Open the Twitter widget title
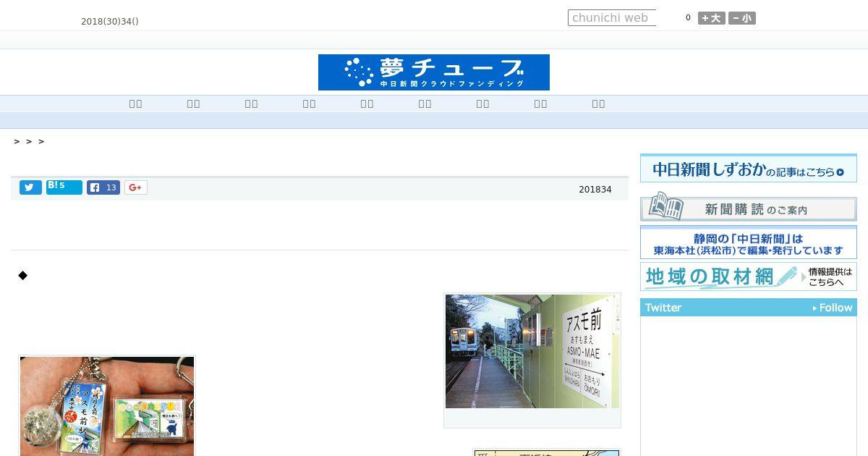 tap(663, 308)
